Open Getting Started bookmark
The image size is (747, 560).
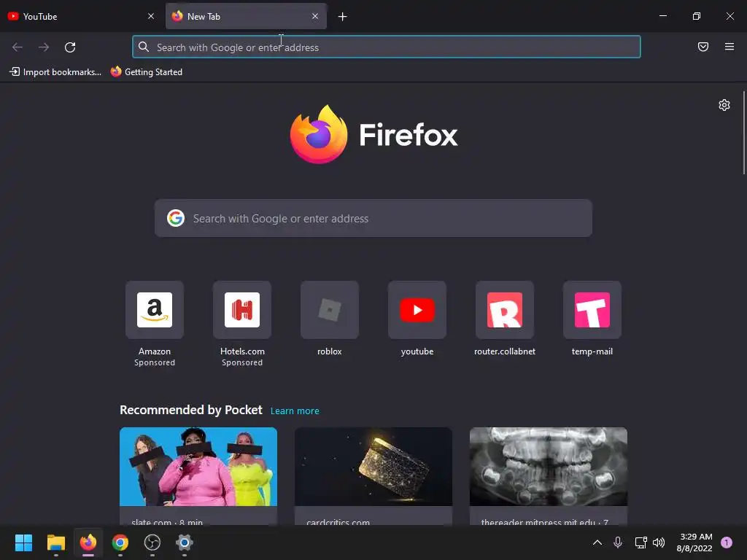click(x=146, y=72)
